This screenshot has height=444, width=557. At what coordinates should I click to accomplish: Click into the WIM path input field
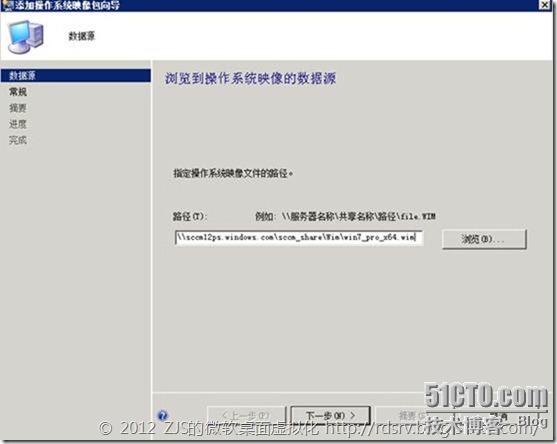point(299,237)
